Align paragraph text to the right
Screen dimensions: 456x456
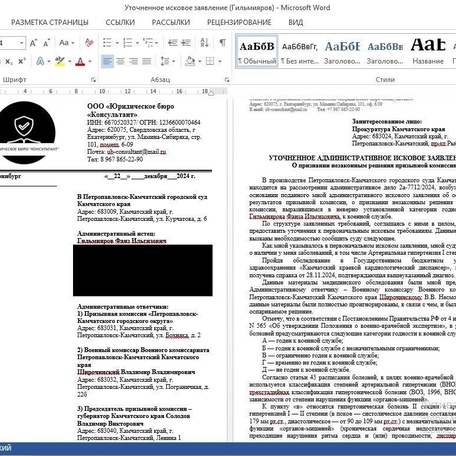(133, 61)
